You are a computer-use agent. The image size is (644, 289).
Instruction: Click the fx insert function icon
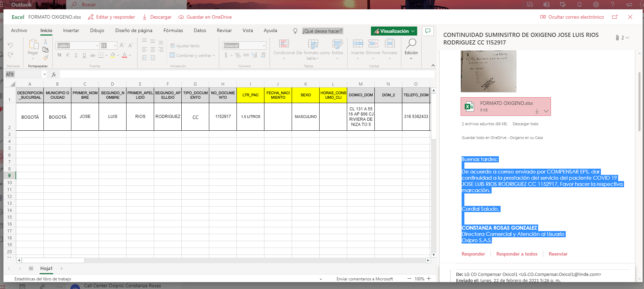coord(53,74)
